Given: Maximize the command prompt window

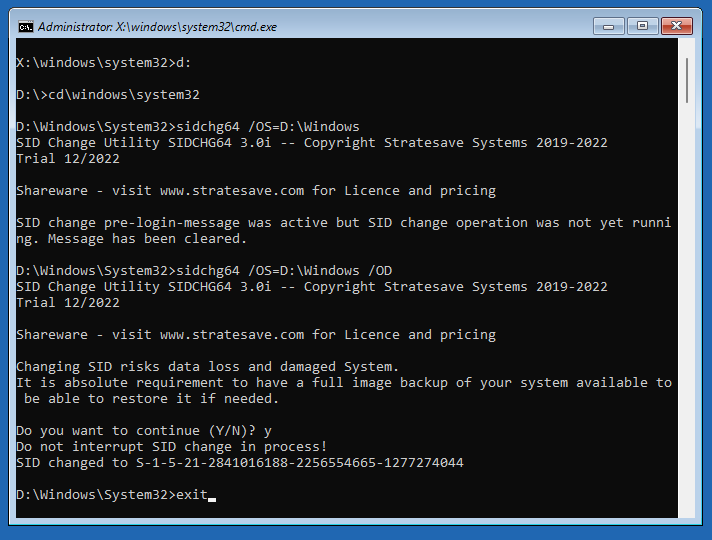Looking at the screenshot, I should [x=642, y=26].
